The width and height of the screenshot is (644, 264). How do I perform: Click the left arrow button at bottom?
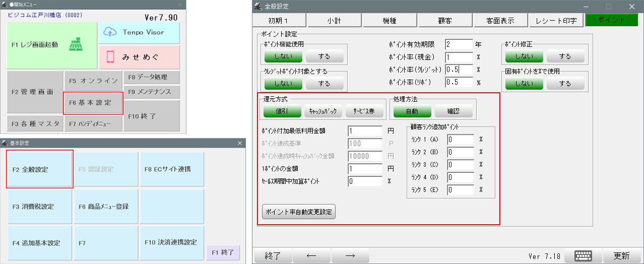[311, 255]
